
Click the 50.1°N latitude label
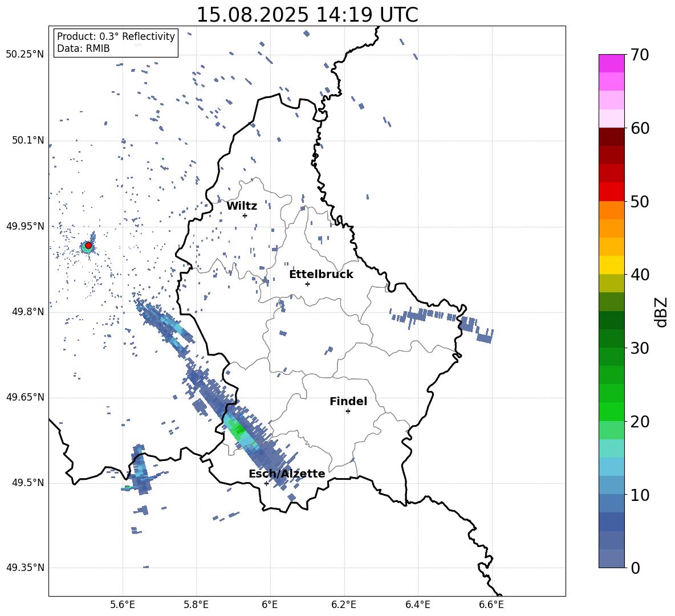(x=27, y=140)
